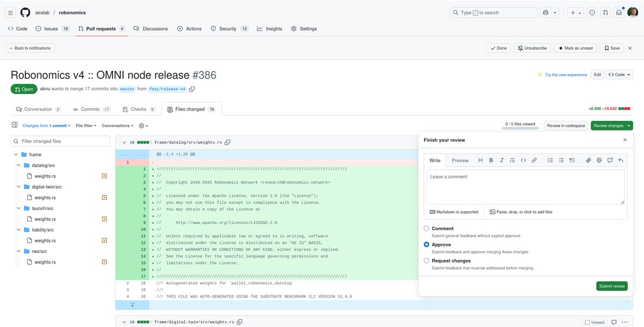The height and width of the screenshot is (327, 644).
Task: Switch to the Commits tab
Action: 92,109
